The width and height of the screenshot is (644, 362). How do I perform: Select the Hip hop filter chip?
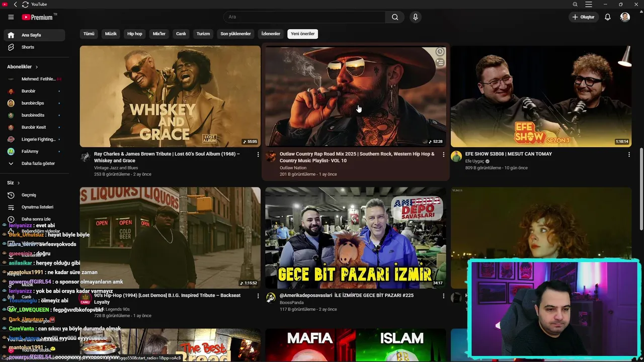(135, 34)
